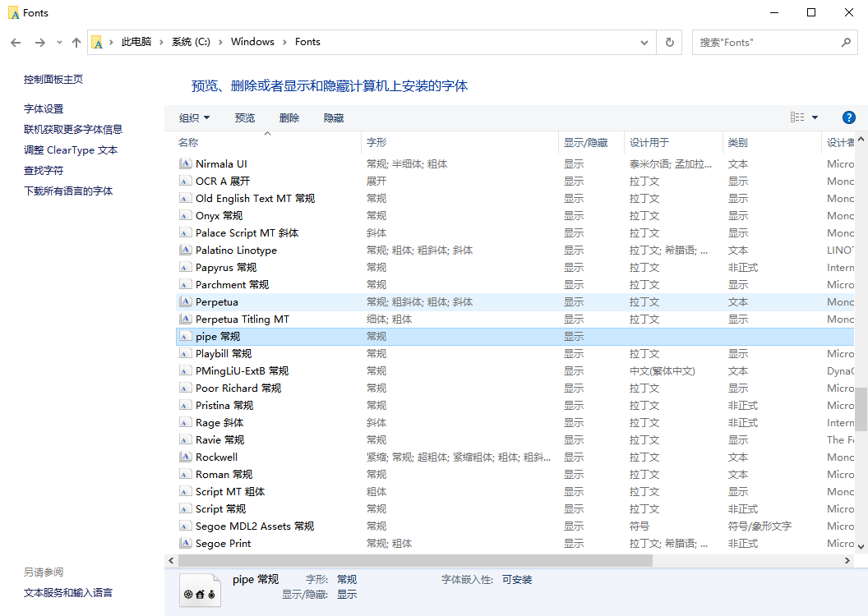Sort by the 名称 column header
The image size is (868, 616).
[x=188, y=143]
